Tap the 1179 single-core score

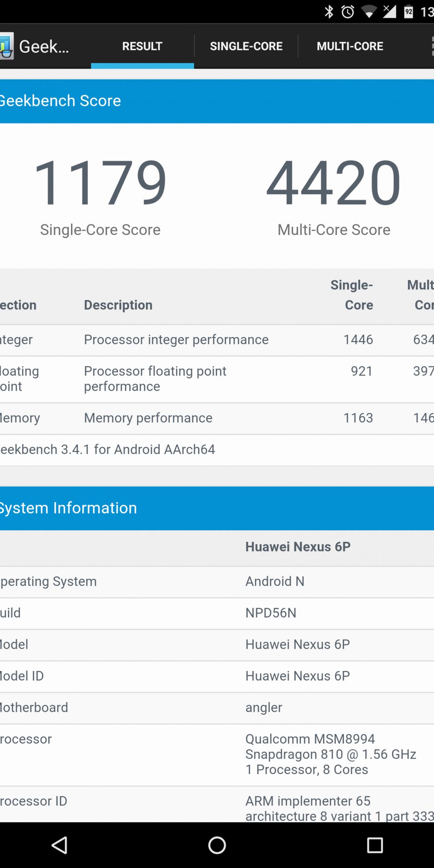(100, 182)
